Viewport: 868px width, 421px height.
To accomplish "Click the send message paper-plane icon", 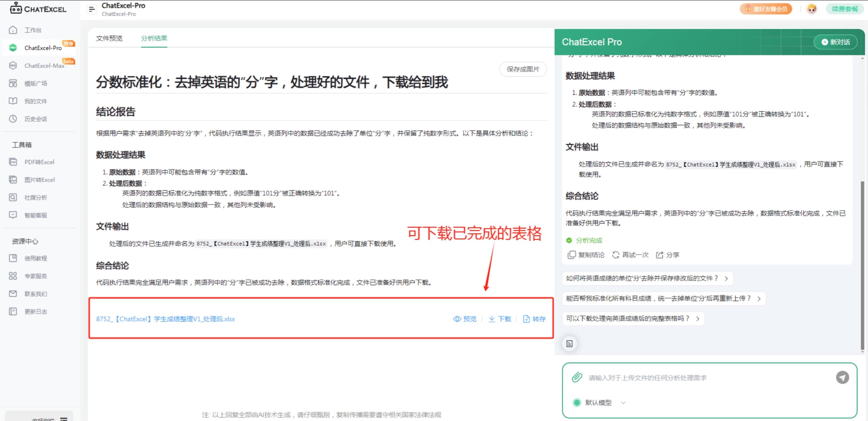I will click(843, 377).
